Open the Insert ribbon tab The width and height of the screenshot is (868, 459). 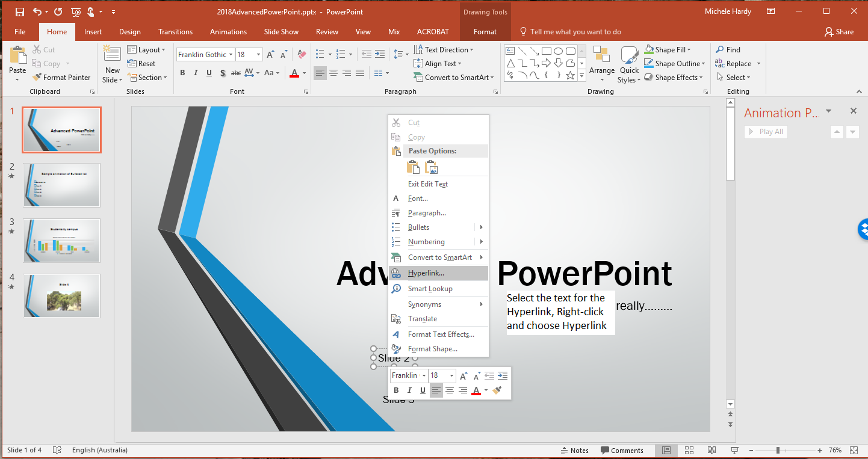93,32
